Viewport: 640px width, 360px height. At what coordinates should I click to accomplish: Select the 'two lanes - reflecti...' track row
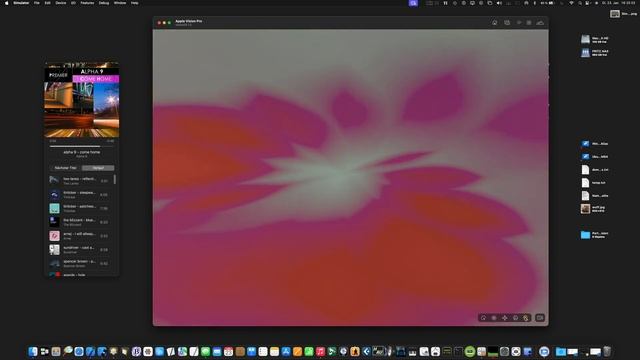(80, 180)
